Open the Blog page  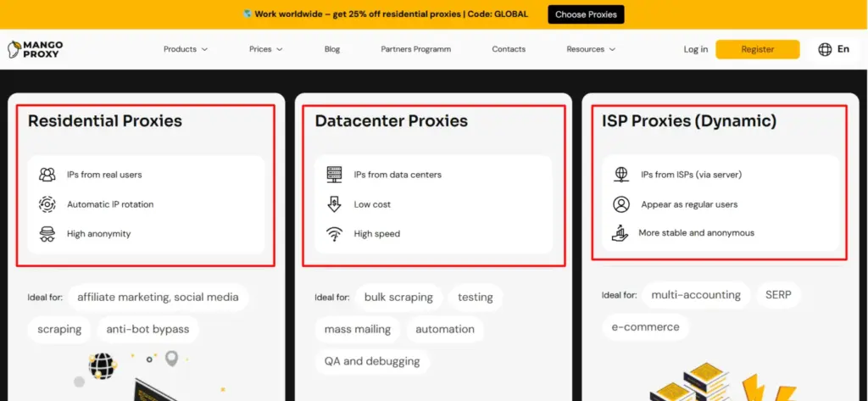(332, 49)
